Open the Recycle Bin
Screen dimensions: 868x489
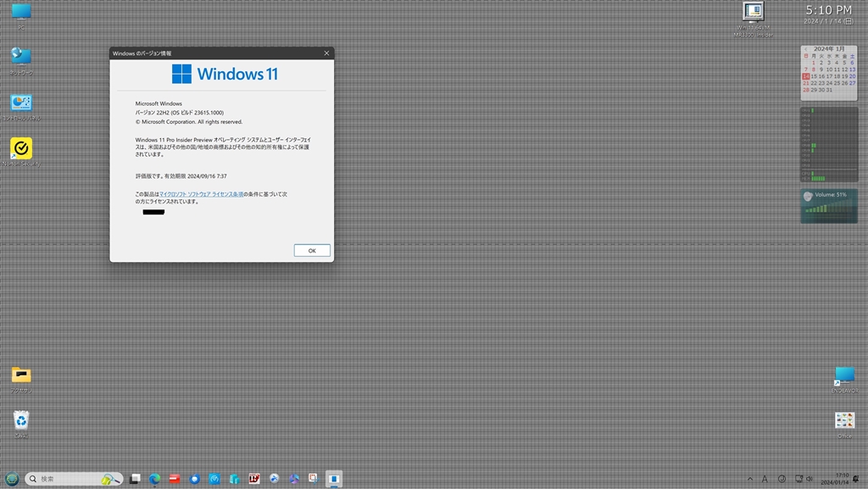21,425
